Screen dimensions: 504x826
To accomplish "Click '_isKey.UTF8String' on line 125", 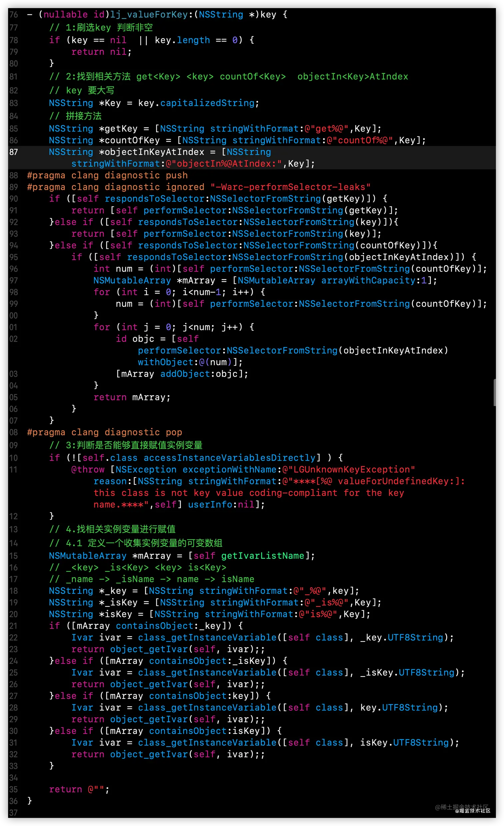I will tap(407, 673).
